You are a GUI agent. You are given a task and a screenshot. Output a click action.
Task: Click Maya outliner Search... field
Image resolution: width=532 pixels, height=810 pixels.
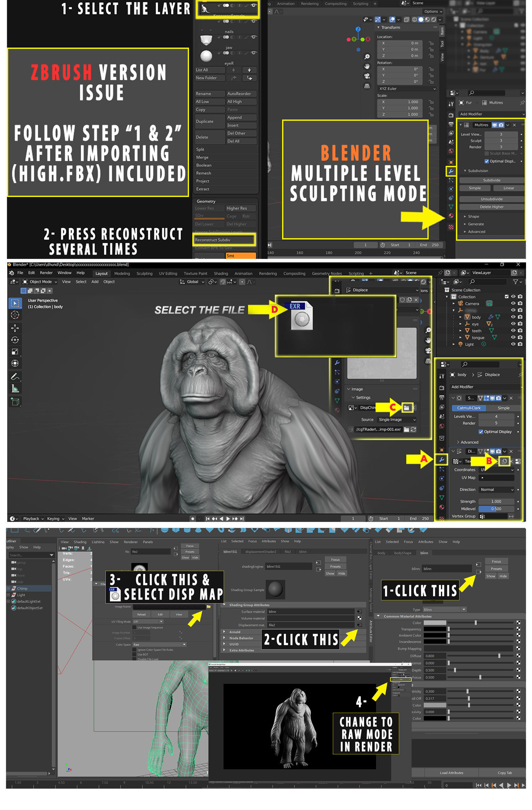coord(31,555)
